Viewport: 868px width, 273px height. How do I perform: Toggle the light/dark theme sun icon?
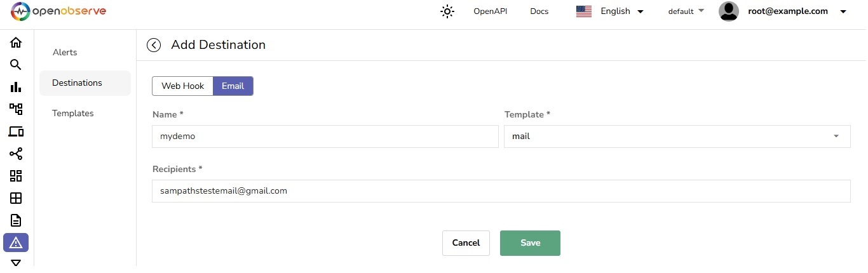[x=447, y=11]
